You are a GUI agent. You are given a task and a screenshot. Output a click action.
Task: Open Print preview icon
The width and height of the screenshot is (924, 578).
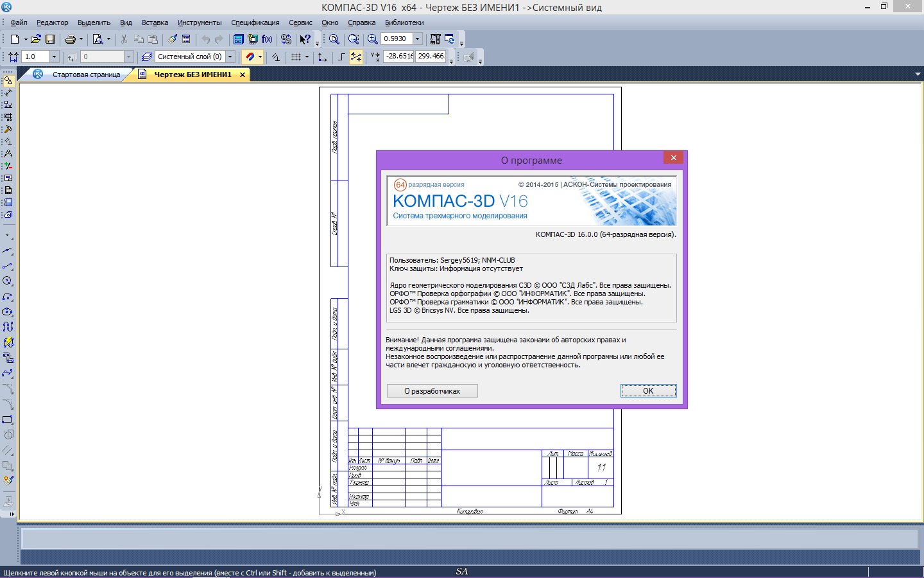pos(98,39)
